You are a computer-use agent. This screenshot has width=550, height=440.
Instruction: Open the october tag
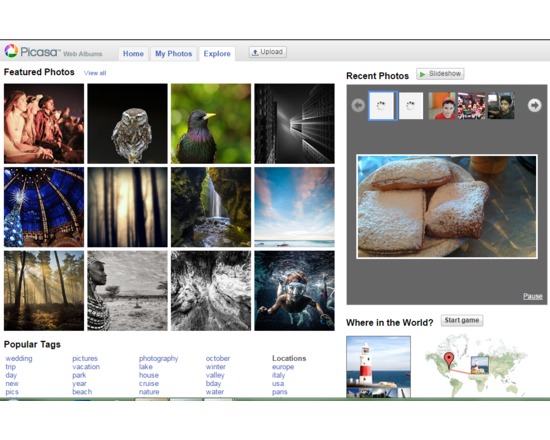(x=218, y=358)
